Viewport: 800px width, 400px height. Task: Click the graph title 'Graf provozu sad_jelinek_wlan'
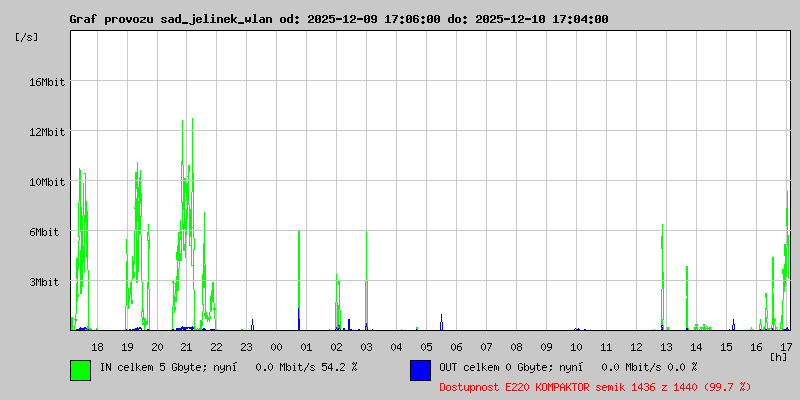(x=172, y=19)
